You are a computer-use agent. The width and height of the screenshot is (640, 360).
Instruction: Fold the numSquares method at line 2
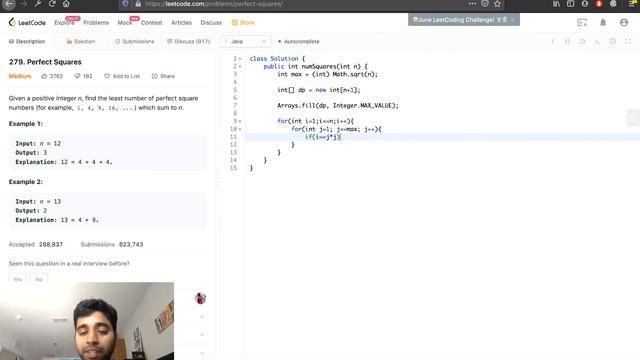[240, 67]
